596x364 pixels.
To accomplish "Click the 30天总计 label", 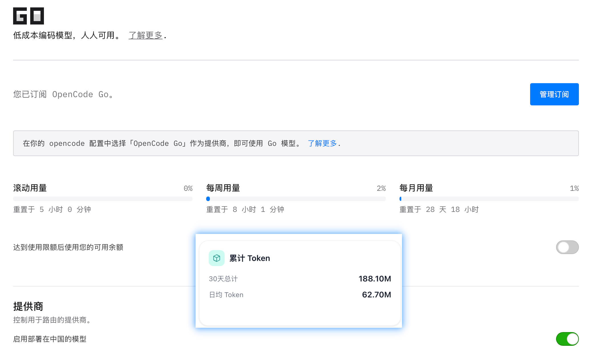I will pyautogui.click(x=223, y=279).
